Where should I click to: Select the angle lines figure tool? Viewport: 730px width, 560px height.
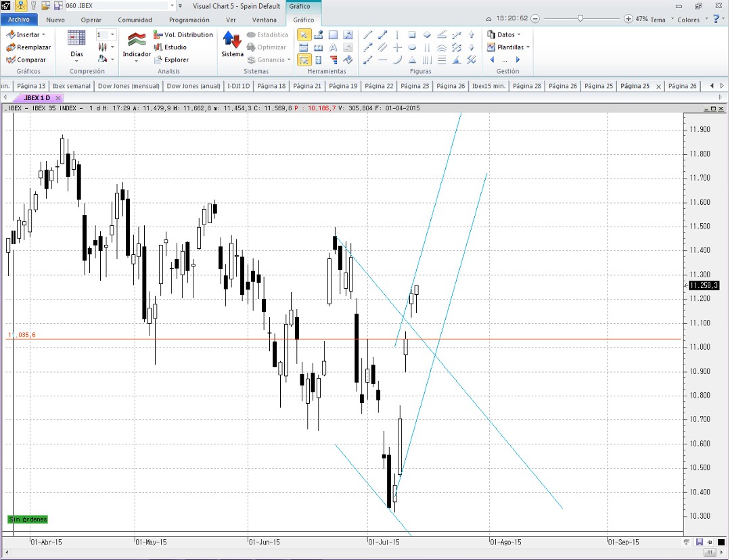tap(442, 35)
